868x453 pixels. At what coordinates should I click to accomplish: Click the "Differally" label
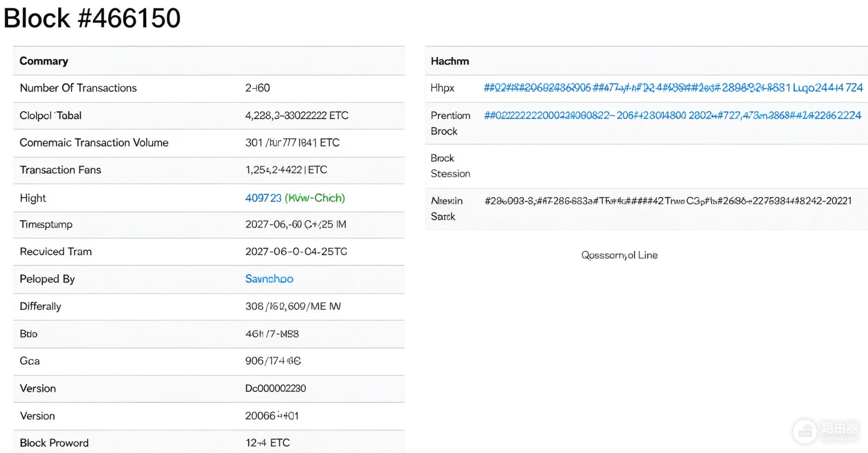click(x=41, y=307)
